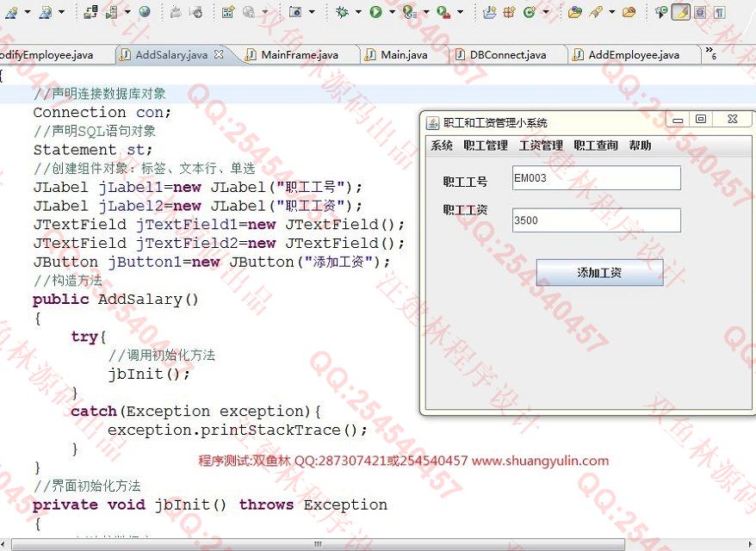Click the open task folder icon
Screen dimensions: 756x551
tap(629, 12)
